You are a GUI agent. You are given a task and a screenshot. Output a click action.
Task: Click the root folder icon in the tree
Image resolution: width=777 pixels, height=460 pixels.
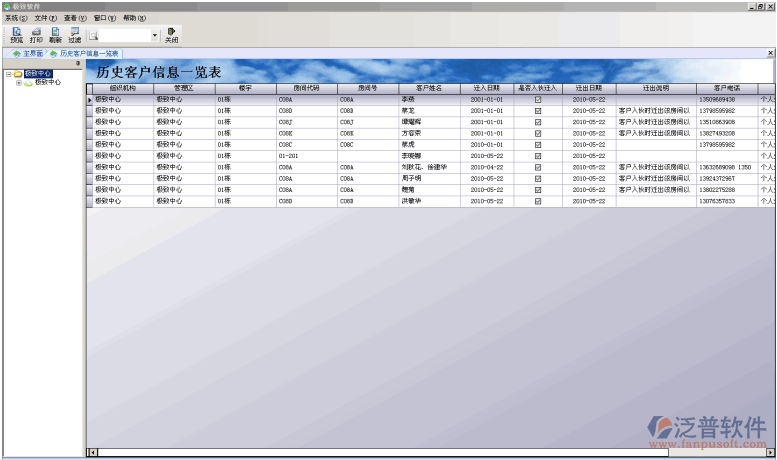[x=18, y=74]
